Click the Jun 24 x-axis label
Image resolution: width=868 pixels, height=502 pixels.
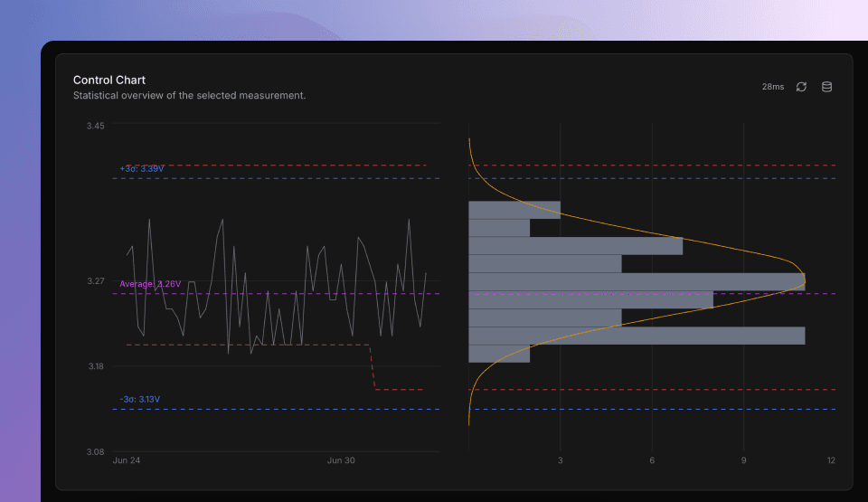click(x=126, y=460)
